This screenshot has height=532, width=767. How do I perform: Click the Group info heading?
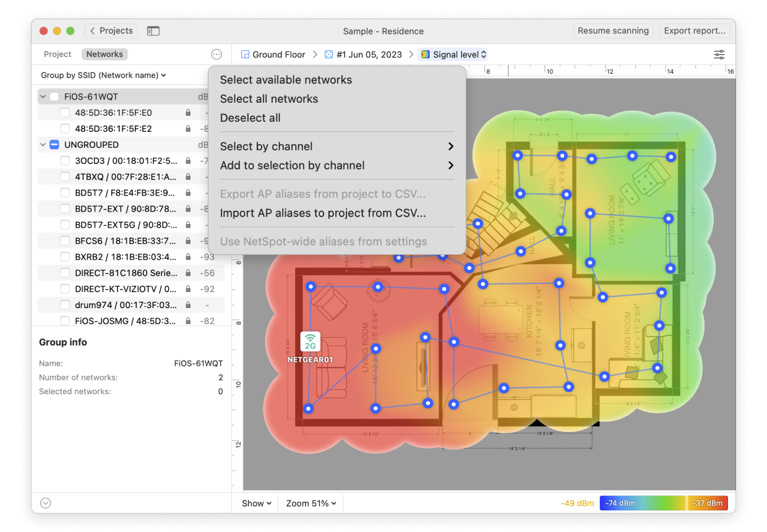(x=63, y=342)
